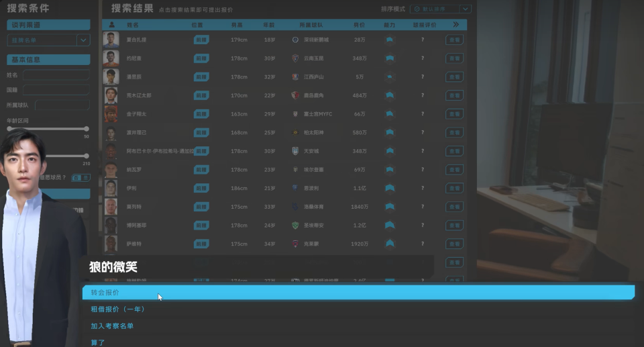Click 洛桑体育 club badge icon
Screen dimensions: 644x347
point(295,207)
